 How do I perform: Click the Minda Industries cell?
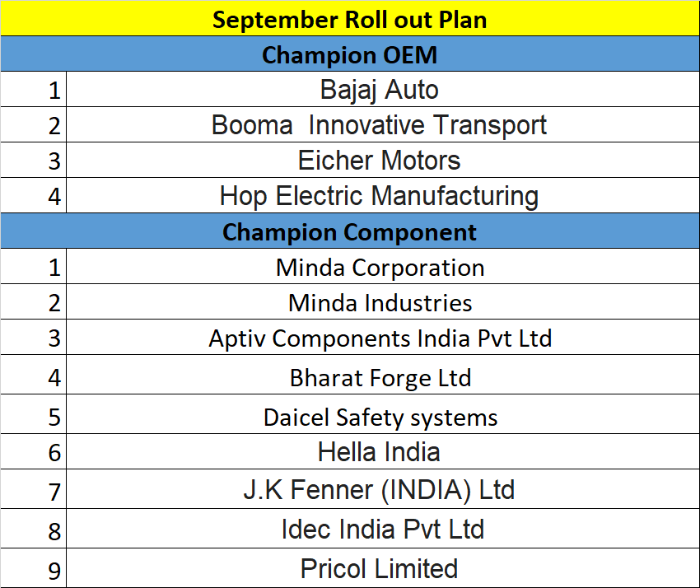(383, 301)
